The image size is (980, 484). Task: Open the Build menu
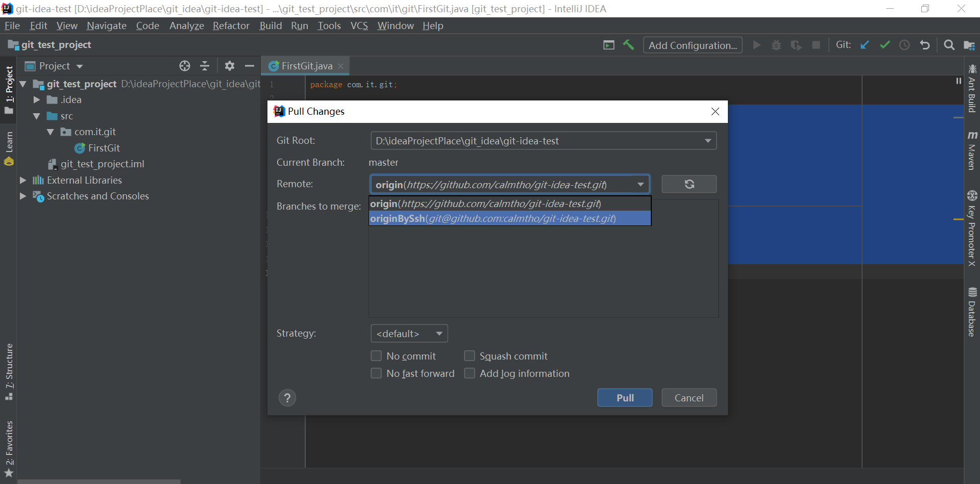271,26
